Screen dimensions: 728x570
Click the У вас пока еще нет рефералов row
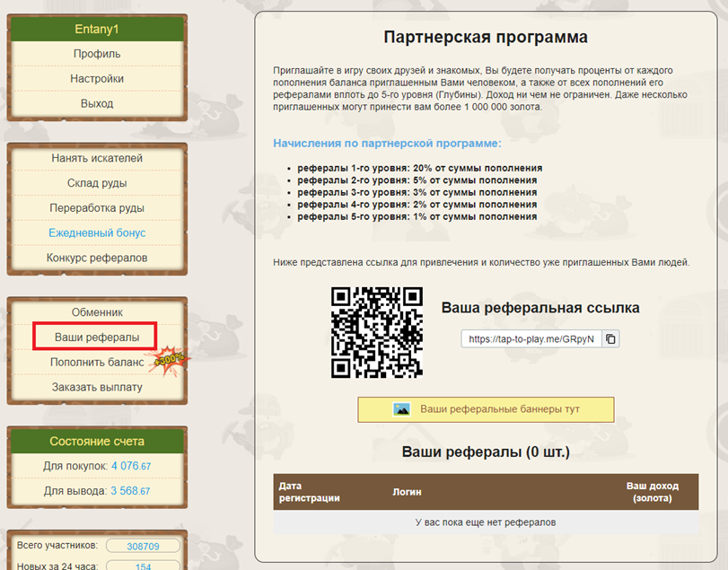point(486,522)
